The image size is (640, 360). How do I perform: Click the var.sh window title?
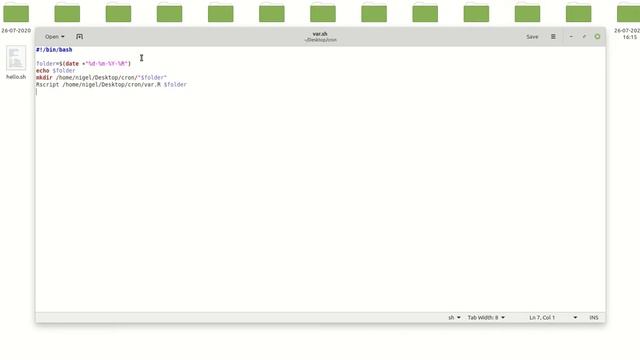[320, 34]
